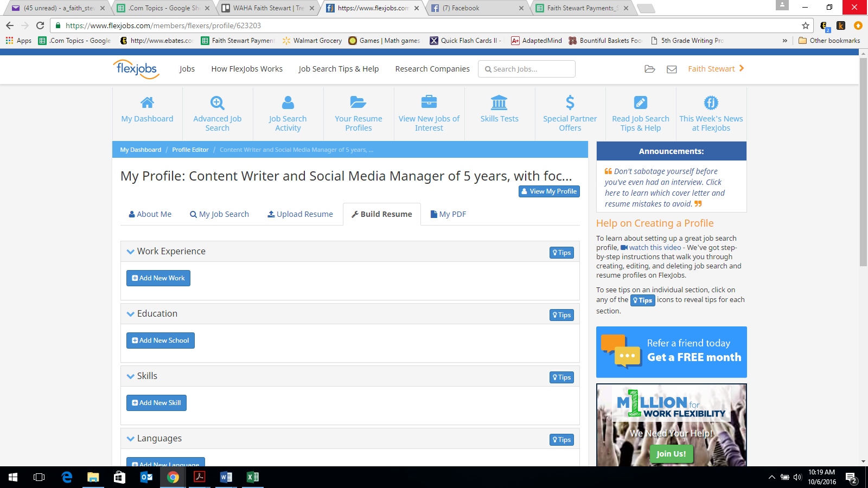
Task: Open the Windows Start menu
Action: tap(13, 477)
